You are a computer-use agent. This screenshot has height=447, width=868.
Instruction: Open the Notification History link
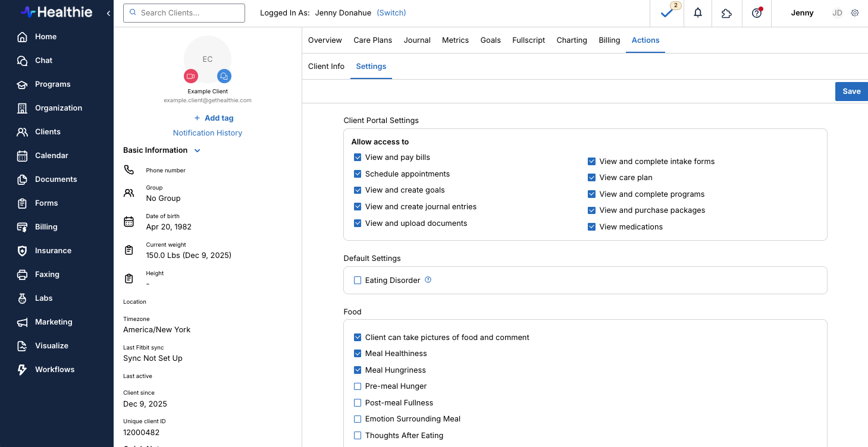(208, 133)
